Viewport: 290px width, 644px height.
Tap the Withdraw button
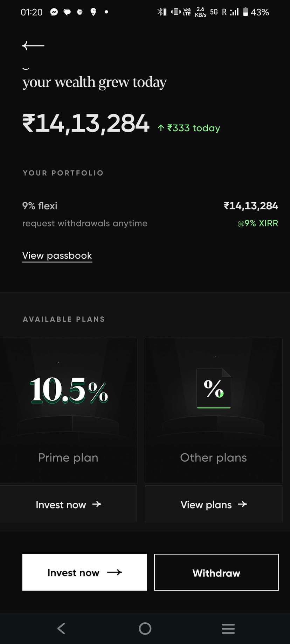(x=216, y=573)
